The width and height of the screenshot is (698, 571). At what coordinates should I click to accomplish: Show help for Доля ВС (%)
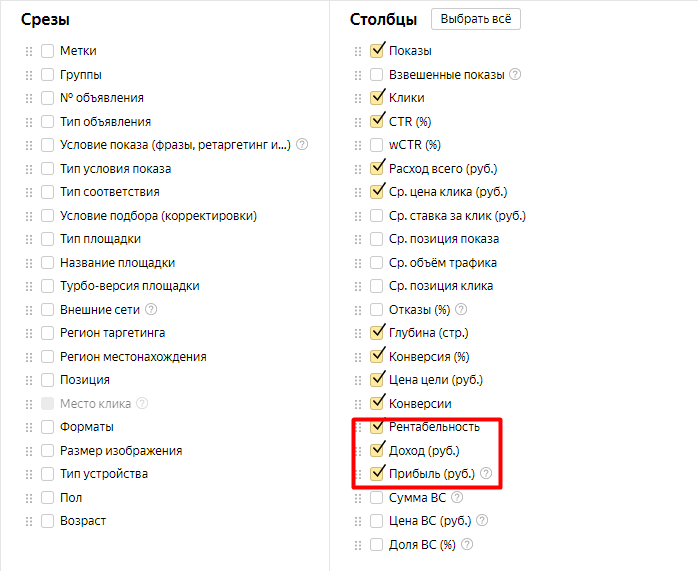[467, 544]
